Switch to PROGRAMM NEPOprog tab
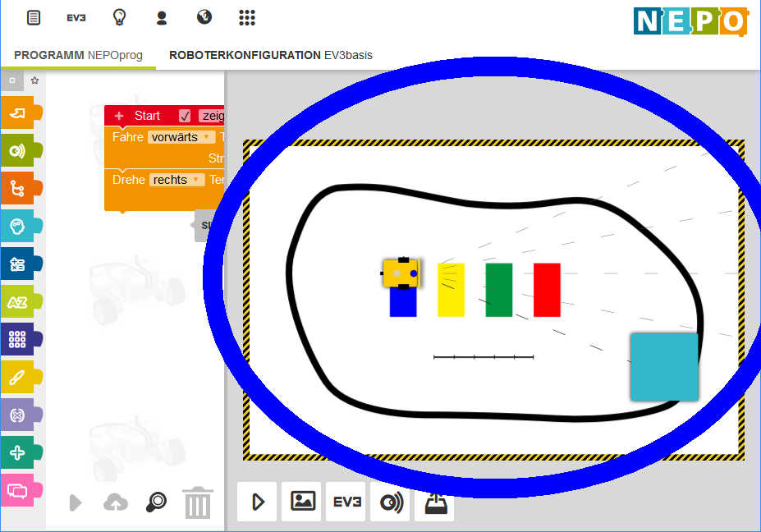Viewport: 761px width, 532px height. click(78, 55)
